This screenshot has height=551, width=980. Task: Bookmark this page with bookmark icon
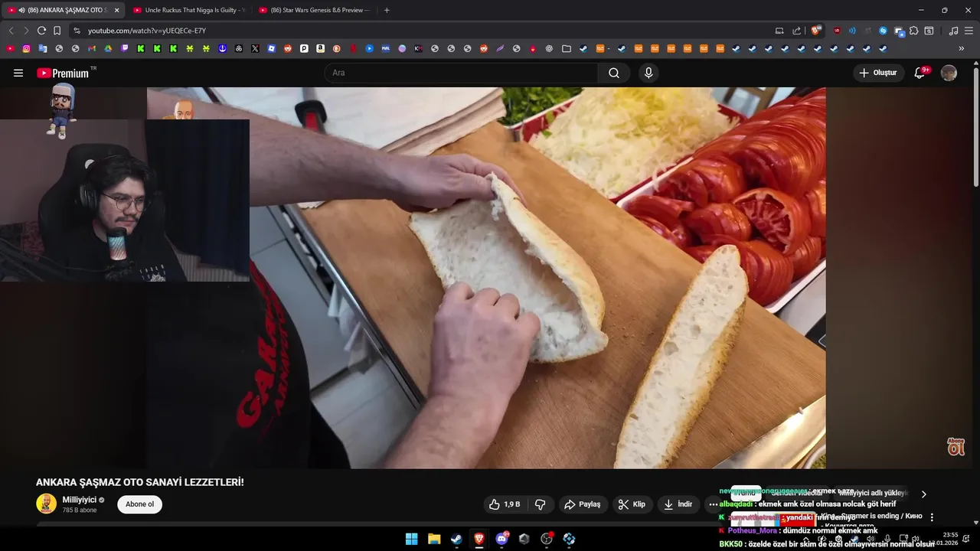(x=57, y=31)
